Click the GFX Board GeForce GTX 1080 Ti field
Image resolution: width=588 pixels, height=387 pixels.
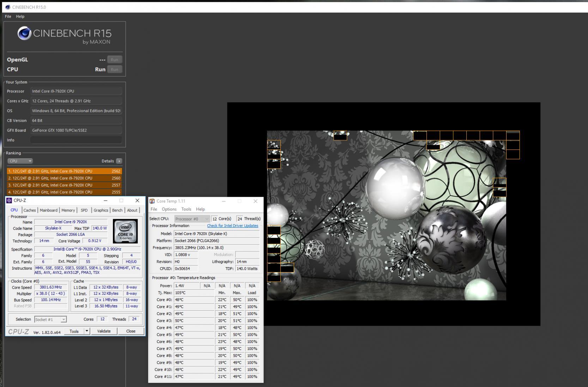pos(76,130)
